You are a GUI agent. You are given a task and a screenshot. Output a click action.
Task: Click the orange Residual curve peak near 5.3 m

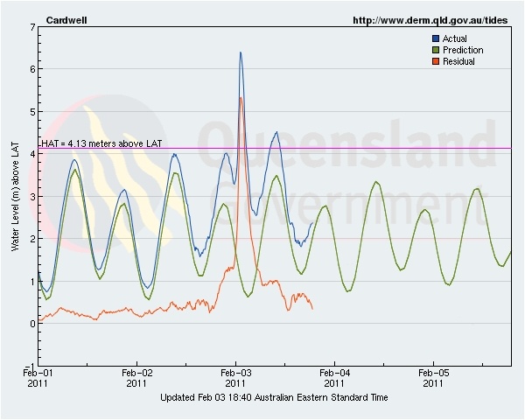click(x=241, y=98)
